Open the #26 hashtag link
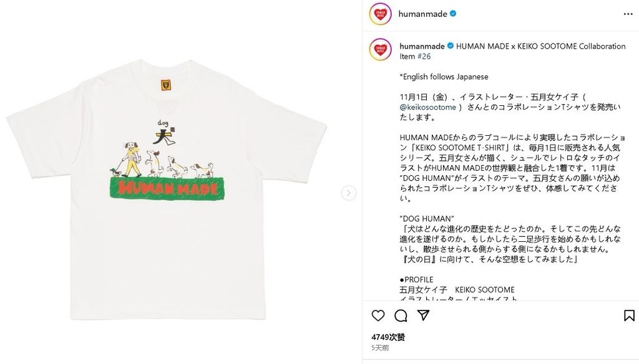 (x=424, y=56)
